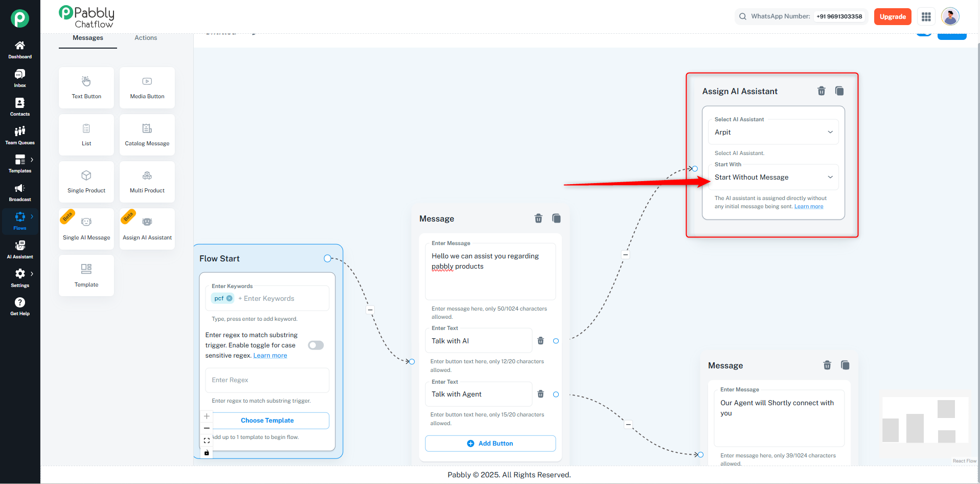
Task: Open regex Learn more link
Action: (x=270, y=356)
